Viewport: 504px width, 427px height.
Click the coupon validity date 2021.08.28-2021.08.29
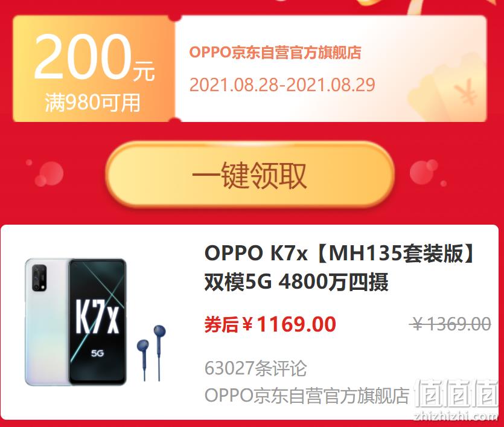pyautogui.click(x=282, y=85)
